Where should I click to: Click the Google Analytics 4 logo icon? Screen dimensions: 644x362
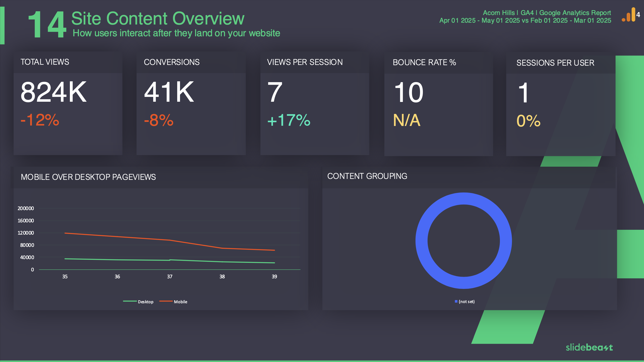pos(631,15)
